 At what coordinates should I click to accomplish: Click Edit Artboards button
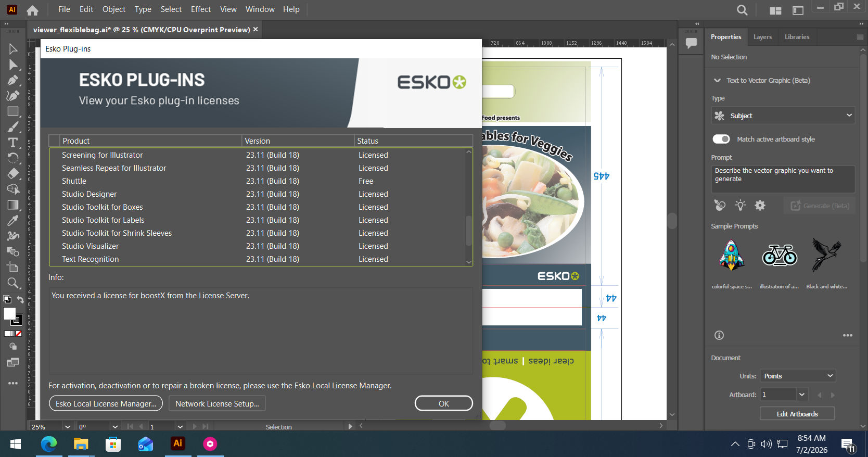point(797,414)
